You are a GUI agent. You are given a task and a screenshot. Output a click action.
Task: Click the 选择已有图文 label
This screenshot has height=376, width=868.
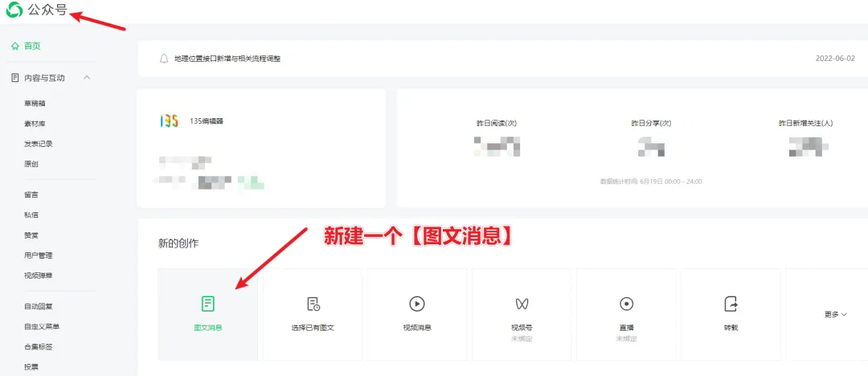click(x=313, y=328)
